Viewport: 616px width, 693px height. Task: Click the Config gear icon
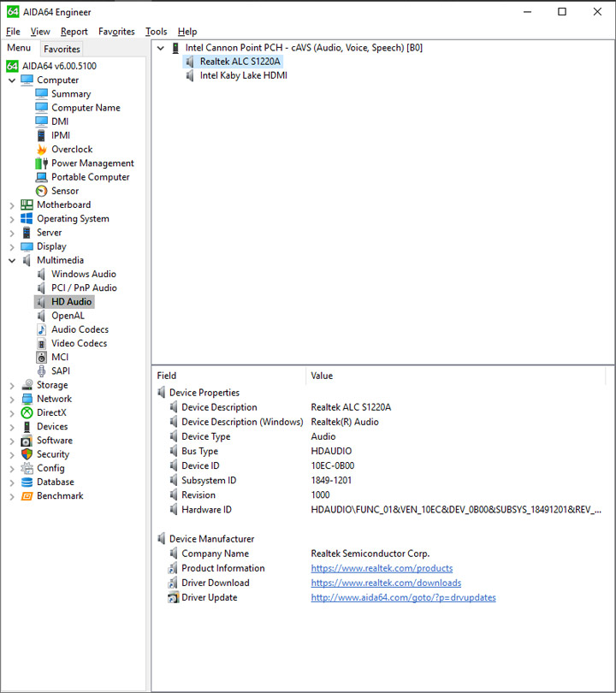27,468
